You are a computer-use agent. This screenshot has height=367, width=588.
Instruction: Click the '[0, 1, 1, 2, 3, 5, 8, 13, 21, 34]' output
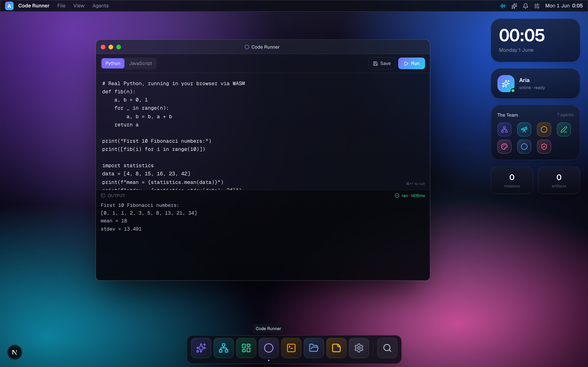coord(149,213)
